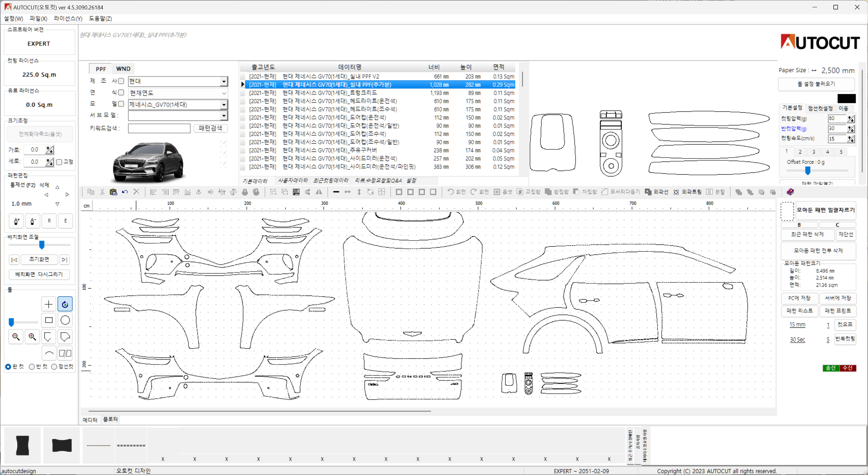Screen dimensions: 868x475
Task: Open the empty 서브모델 dropdown
Action: 224,116
